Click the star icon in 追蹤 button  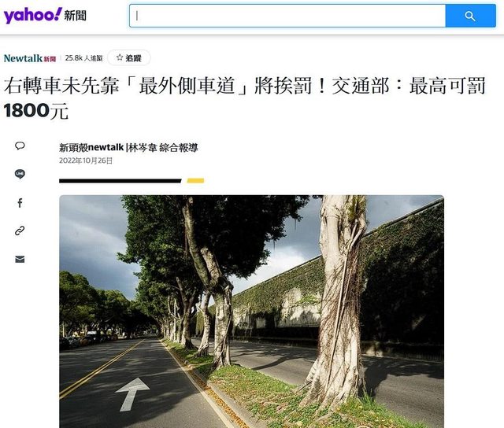click(x=120, y=57)
